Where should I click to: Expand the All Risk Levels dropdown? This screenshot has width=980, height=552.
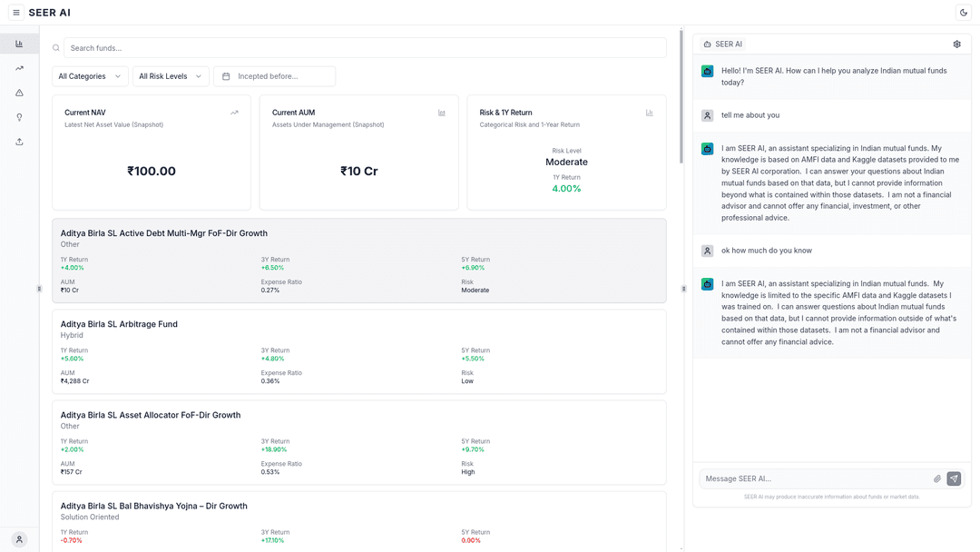point(171,76)
